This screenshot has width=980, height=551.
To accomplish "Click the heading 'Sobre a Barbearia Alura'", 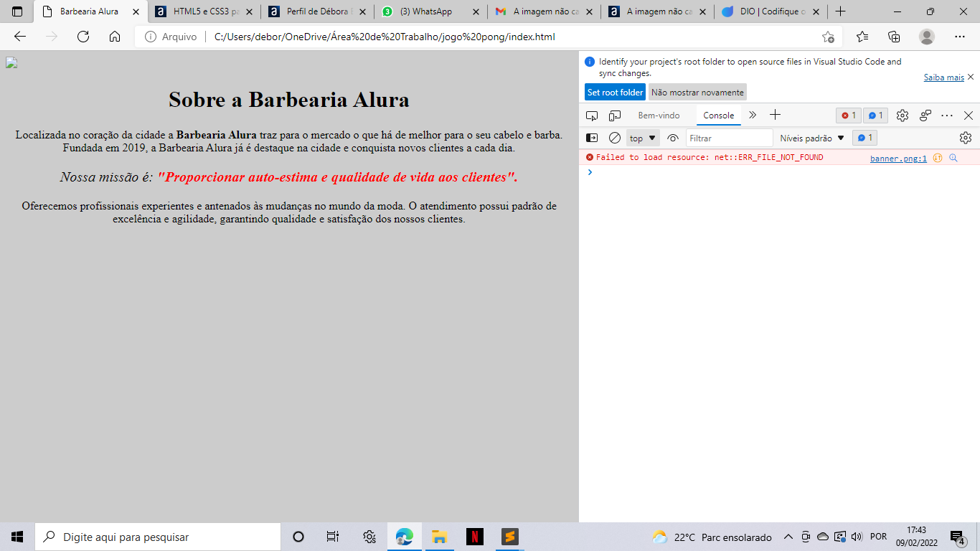I will tap(289, 99).
